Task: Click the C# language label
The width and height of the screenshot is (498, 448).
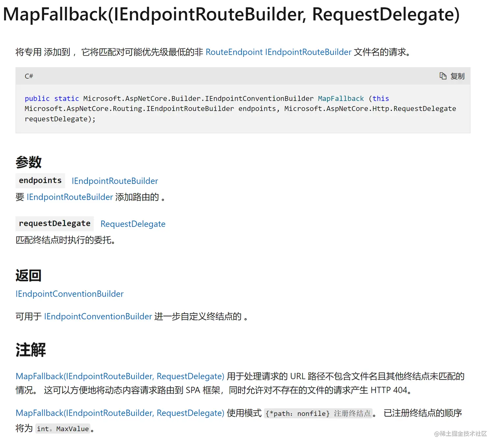Action: 29,76
